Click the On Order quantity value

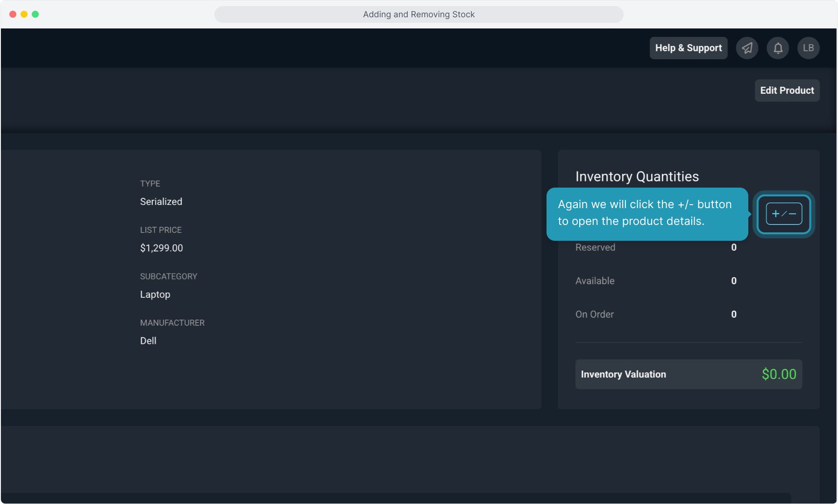point(733,315)
